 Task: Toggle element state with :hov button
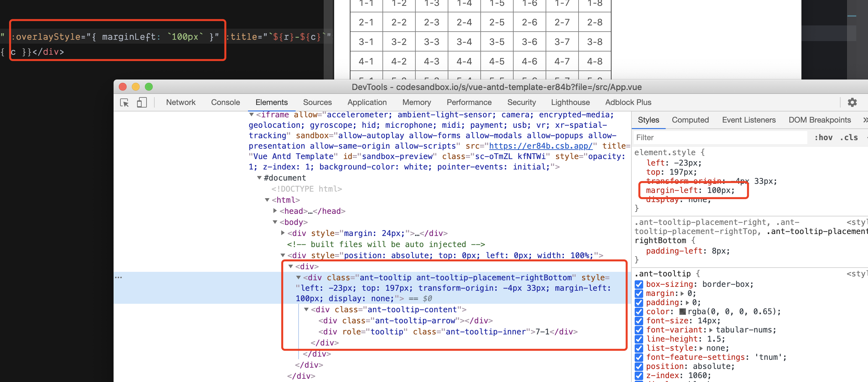tap(824, 137)
